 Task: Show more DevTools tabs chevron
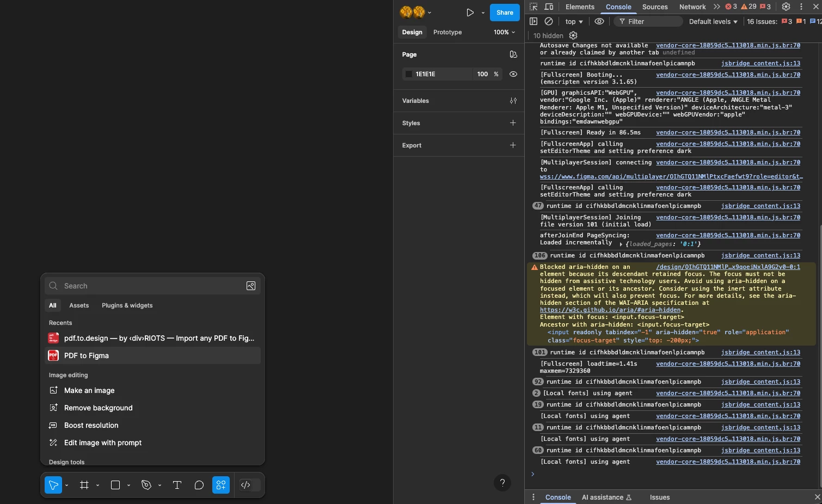click(717, 7)
